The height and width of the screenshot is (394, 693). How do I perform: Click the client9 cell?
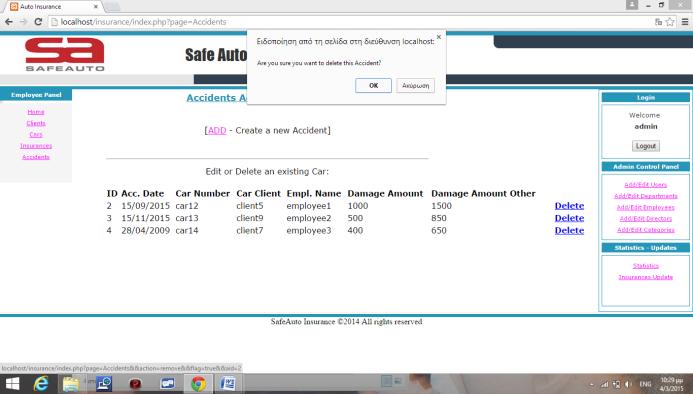pyautogui.click(x=250, y=218)
